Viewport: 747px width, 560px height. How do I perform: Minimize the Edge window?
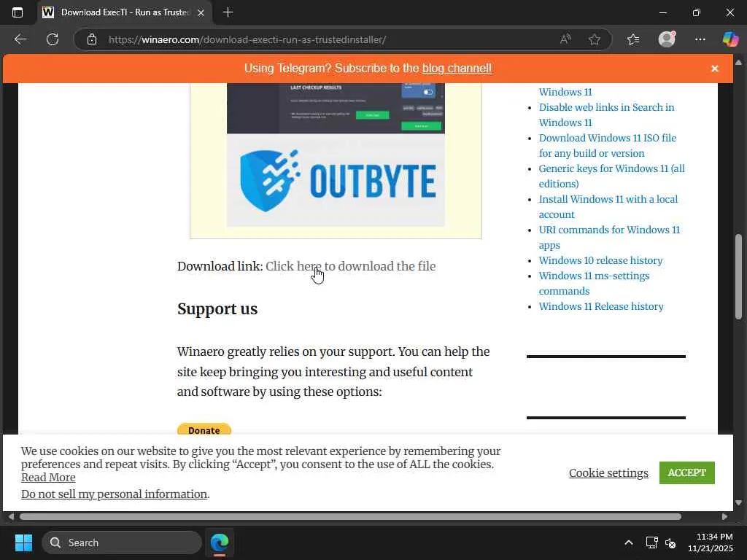tap(662, 13)
